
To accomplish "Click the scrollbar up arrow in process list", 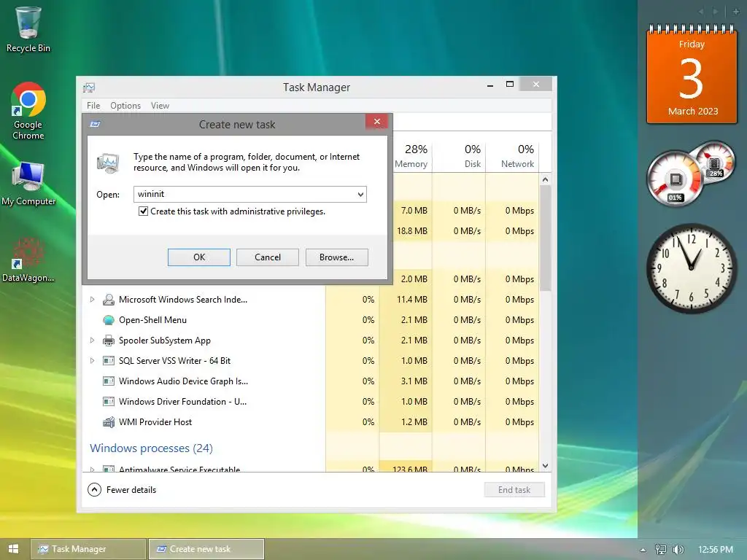I will tap(546, 179).
